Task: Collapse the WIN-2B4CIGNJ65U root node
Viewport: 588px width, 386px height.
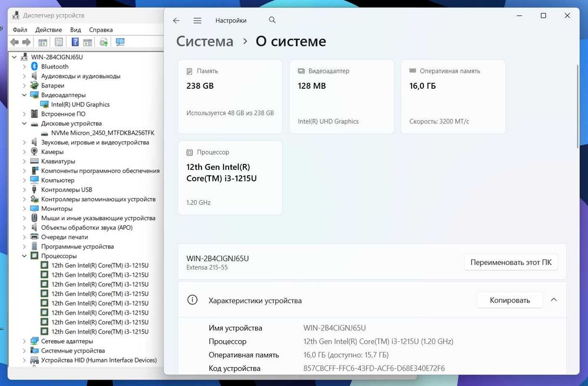Action: tap(14, 57)
